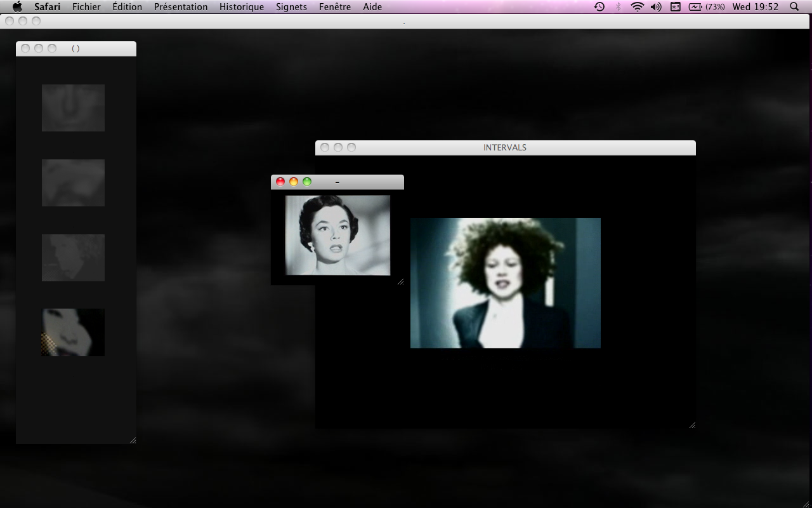812x508 pixels.
Task: Click the curly-haired woman video in INTERVALS
Action: pos(506,283)
